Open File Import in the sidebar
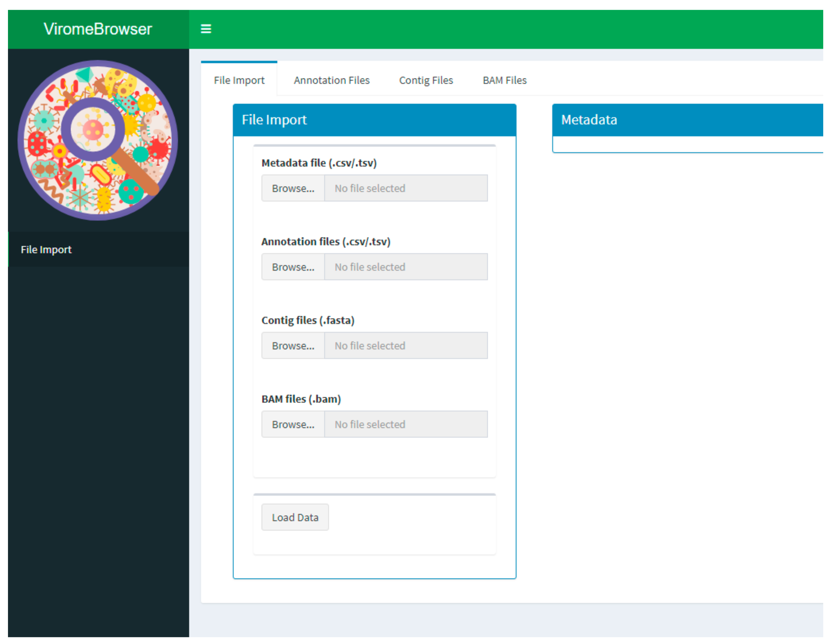The image size is (833, 644). click(x=46, y=249)
